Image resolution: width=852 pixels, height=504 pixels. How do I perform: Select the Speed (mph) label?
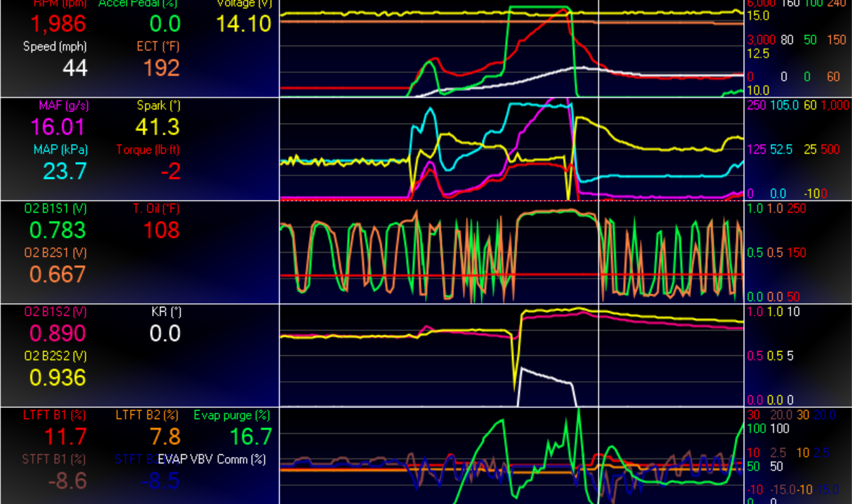pos(54,47)
